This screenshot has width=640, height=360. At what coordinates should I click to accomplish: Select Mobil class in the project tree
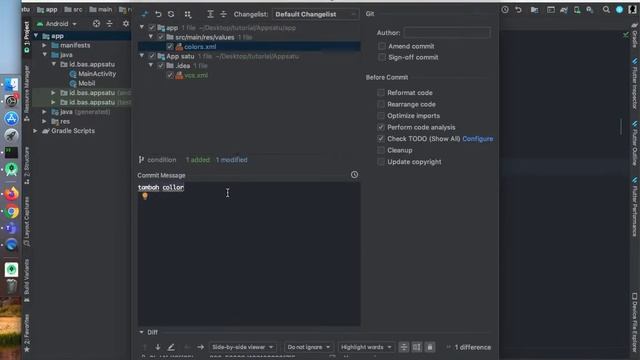coord(87,83)
